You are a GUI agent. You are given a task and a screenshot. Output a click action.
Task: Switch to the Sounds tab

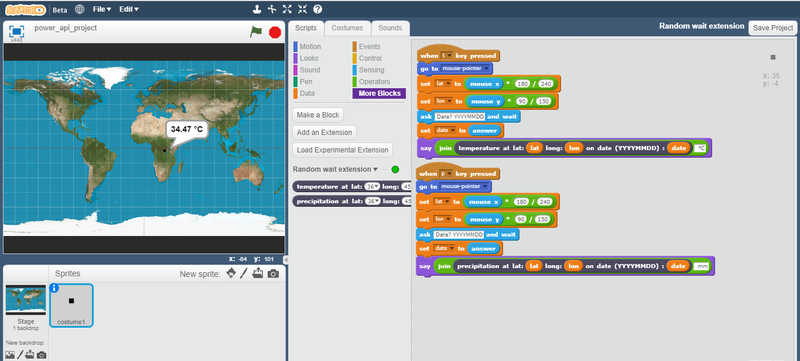(x=390, y=28)
